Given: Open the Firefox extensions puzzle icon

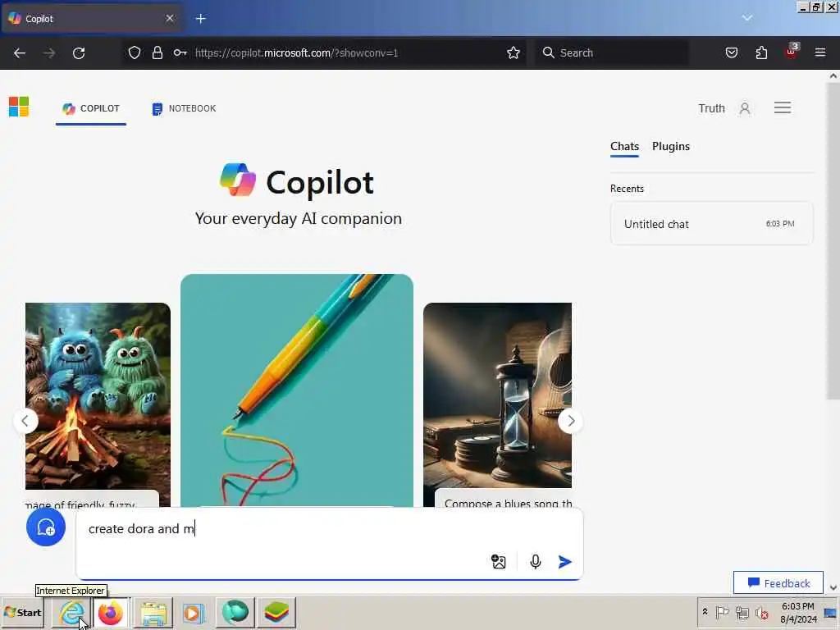Looking at the screenshot, I should click(761, 52).
